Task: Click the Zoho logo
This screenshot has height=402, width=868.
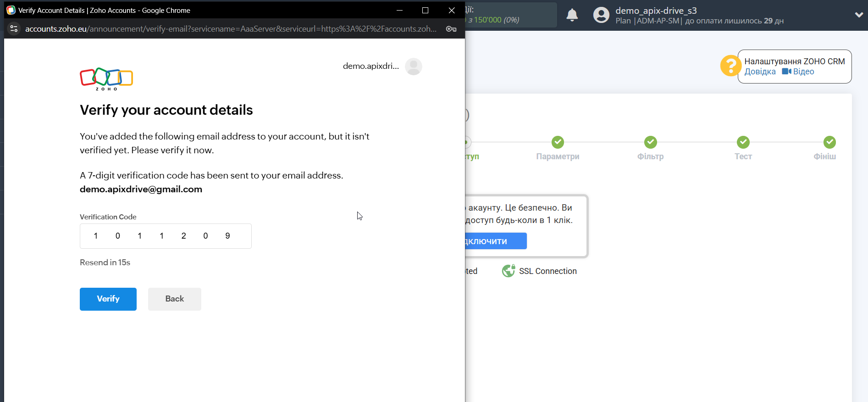Action: tap(106, 79)
